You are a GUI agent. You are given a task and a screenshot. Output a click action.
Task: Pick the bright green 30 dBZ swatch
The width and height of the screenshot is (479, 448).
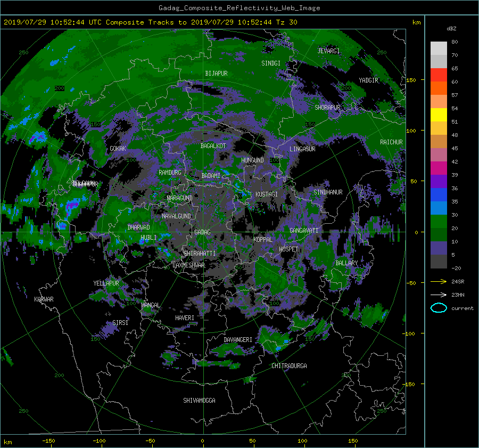pos(439,222)
